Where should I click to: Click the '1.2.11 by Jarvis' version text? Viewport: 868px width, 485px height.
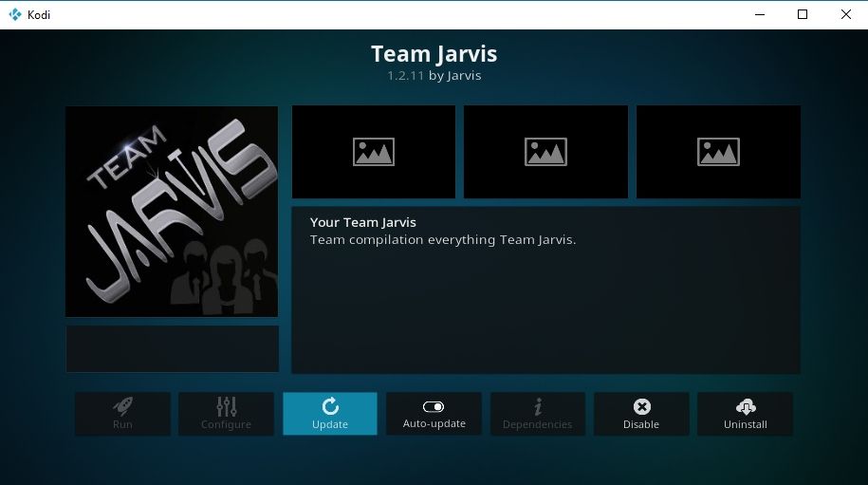pyautogui.click(x=434, y=76)
